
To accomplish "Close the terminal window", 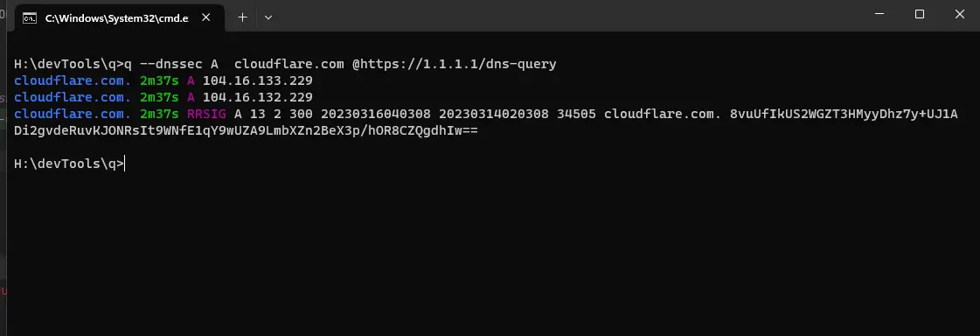I will (959, 14).
